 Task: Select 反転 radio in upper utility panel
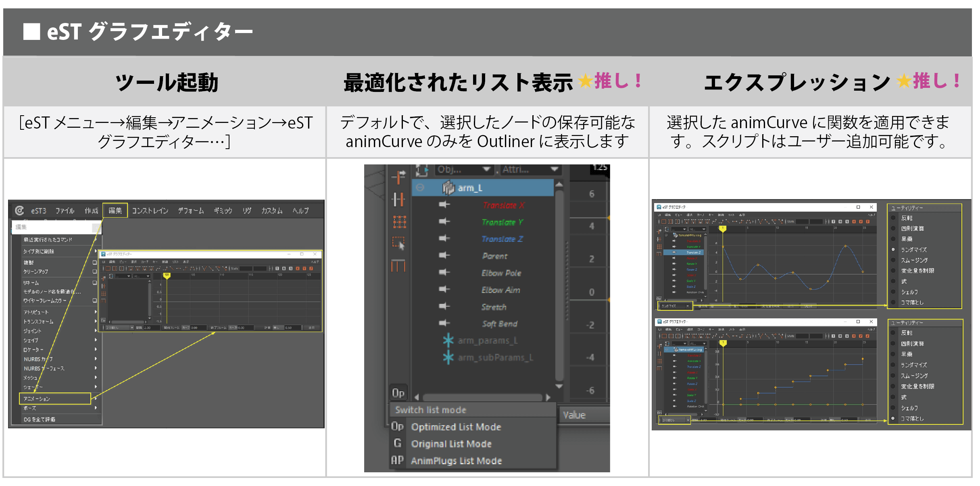tap(893, 218)
